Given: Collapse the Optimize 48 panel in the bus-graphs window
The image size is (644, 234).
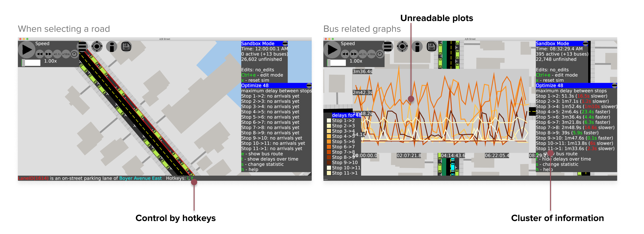Looking at the screenshot, I should click(614, 85).
